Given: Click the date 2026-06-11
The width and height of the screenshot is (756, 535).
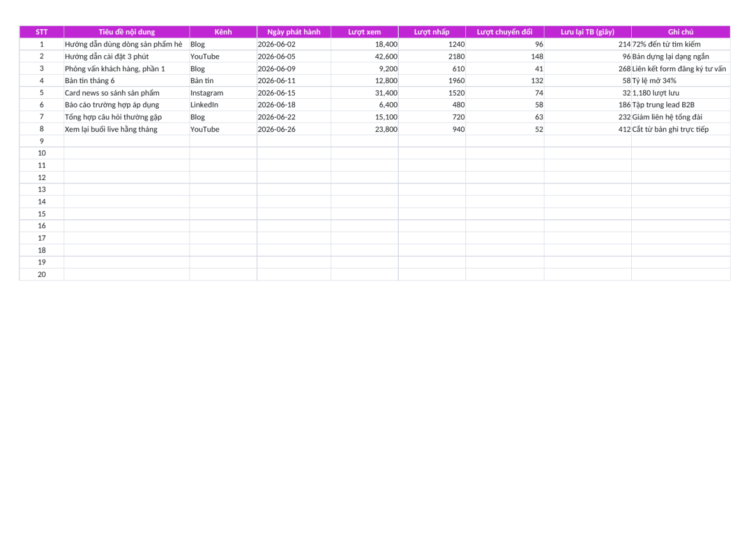Looking at the screenshot, I should pos(294,81).
